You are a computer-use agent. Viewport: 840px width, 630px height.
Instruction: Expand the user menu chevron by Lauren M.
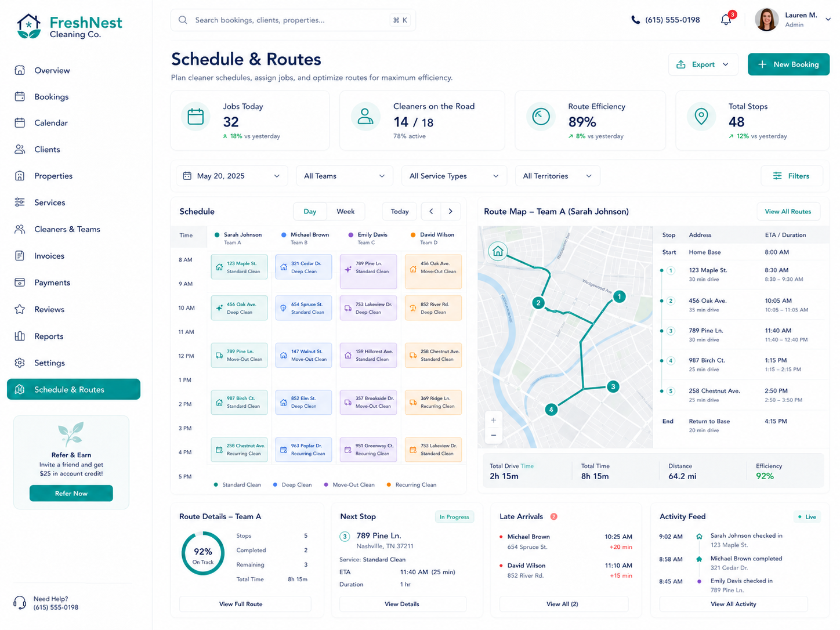point(828,19)
